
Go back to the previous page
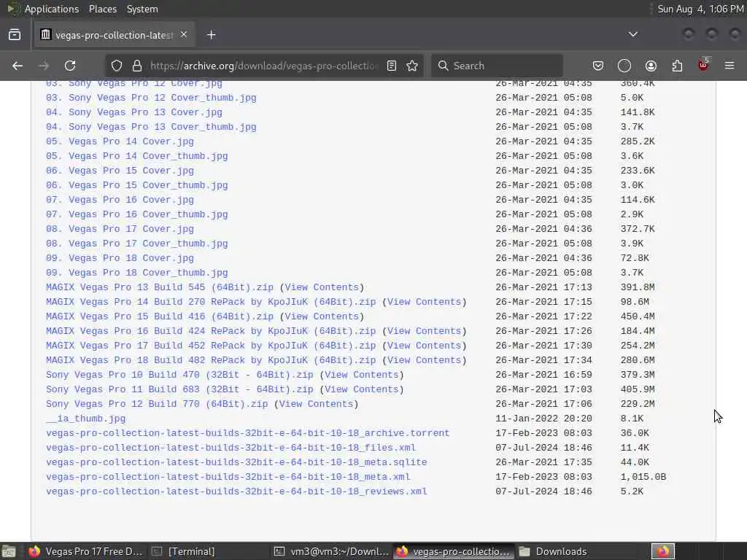coord(18,66)
